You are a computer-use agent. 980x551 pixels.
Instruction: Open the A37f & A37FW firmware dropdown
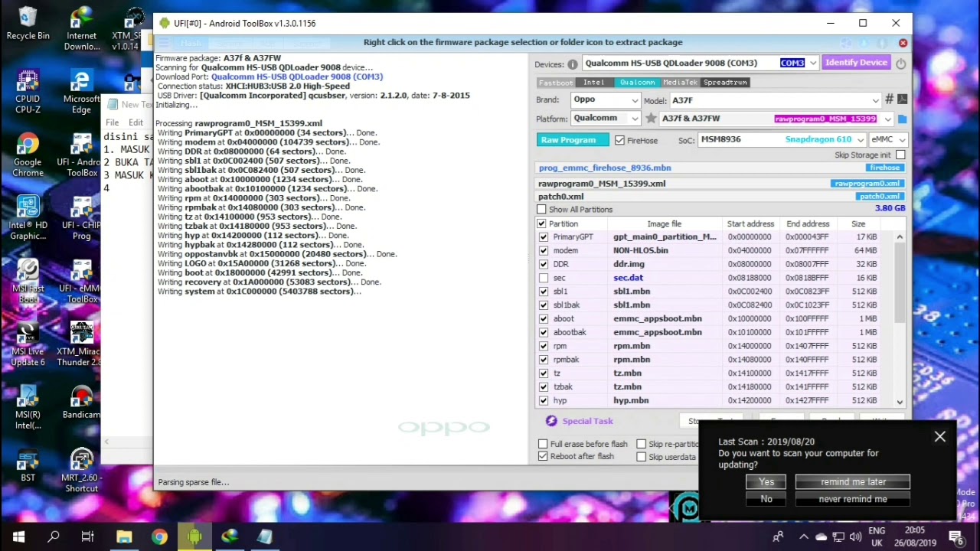coord(887,119)
